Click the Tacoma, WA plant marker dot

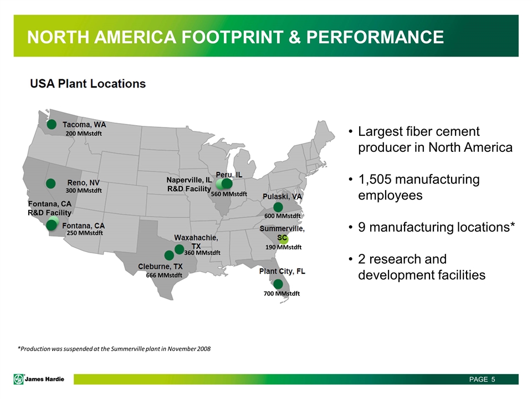tap(52, 125)
